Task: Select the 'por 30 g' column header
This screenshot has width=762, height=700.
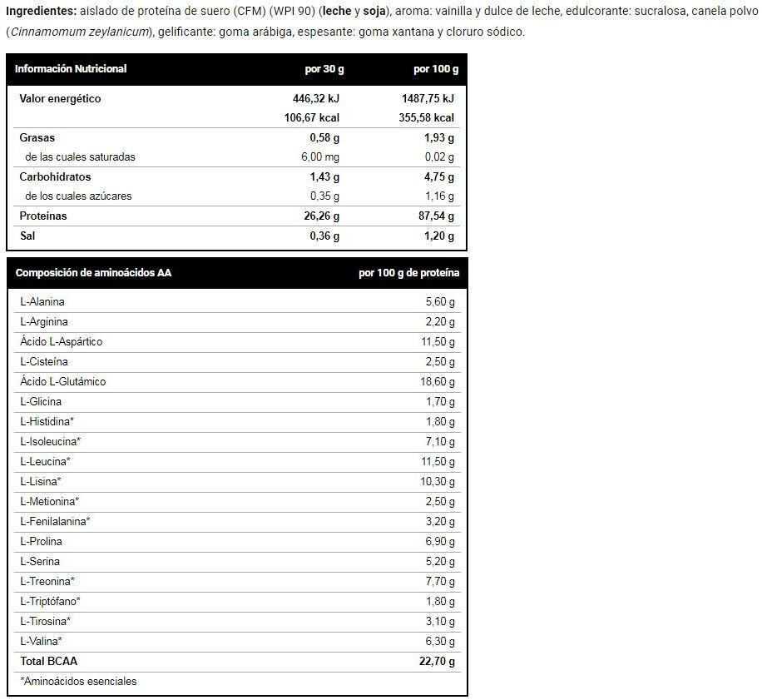Action: (322, 69)
